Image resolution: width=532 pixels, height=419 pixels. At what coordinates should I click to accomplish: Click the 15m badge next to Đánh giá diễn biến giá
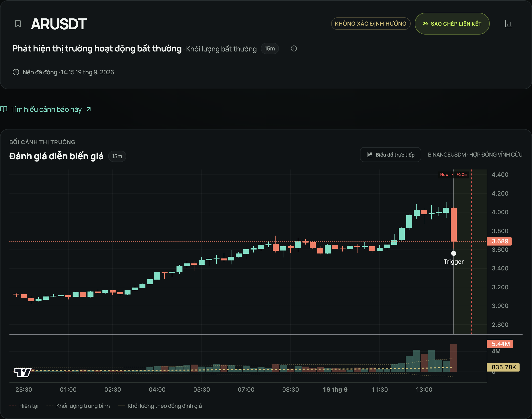click(x=117, y=156)
